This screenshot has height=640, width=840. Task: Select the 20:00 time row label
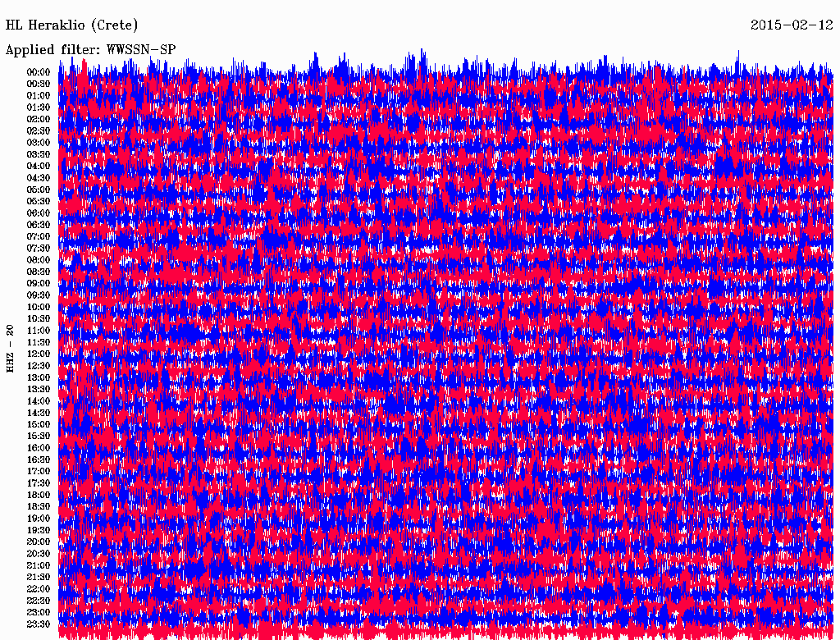[x=39, y=542]
